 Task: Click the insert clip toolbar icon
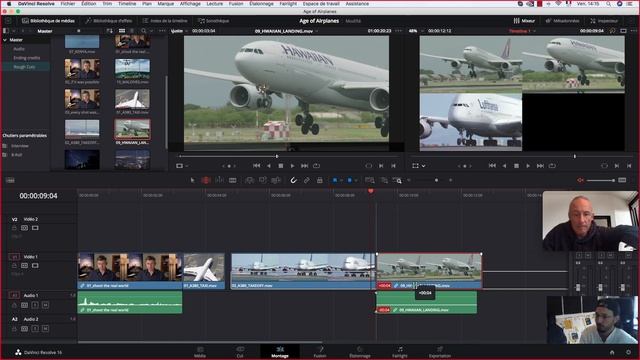coord(249,180)
